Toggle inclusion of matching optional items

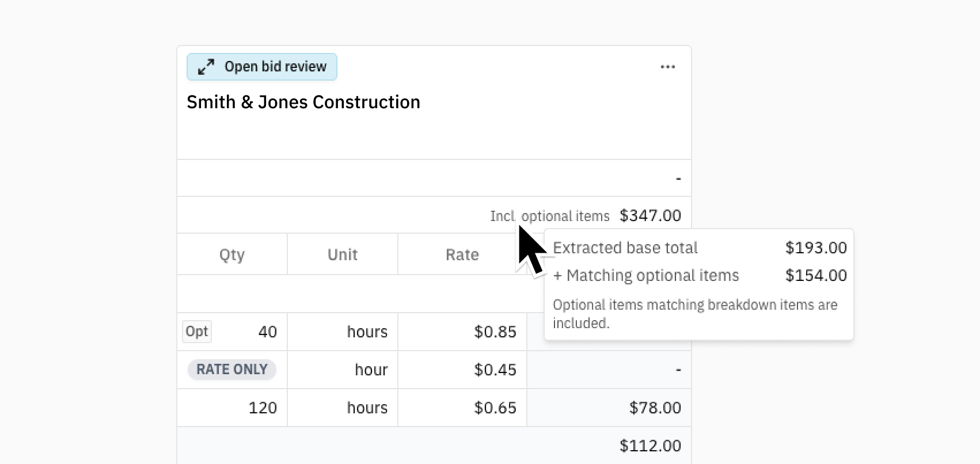[550, 216]
